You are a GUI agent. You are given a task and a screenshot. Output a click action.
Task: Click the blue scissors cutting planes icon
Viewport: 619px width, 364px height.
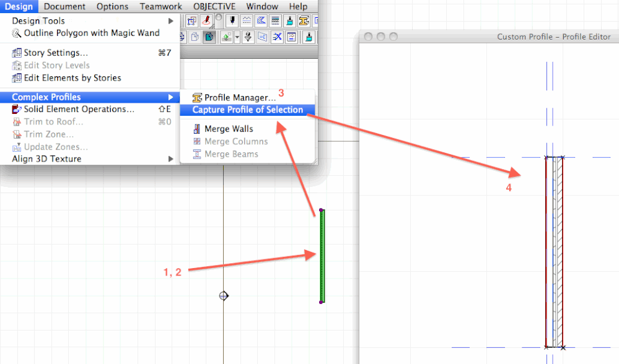point(277,37)
